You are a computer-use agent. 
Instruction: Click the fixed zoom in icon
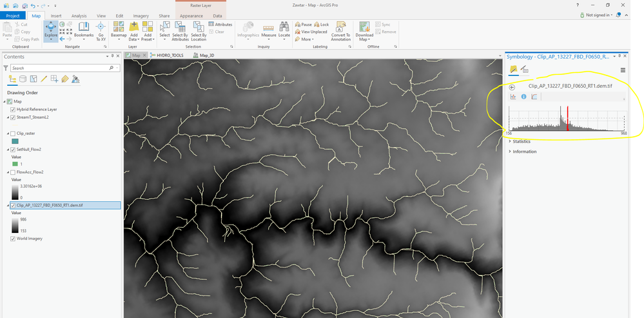pos(62,32)
